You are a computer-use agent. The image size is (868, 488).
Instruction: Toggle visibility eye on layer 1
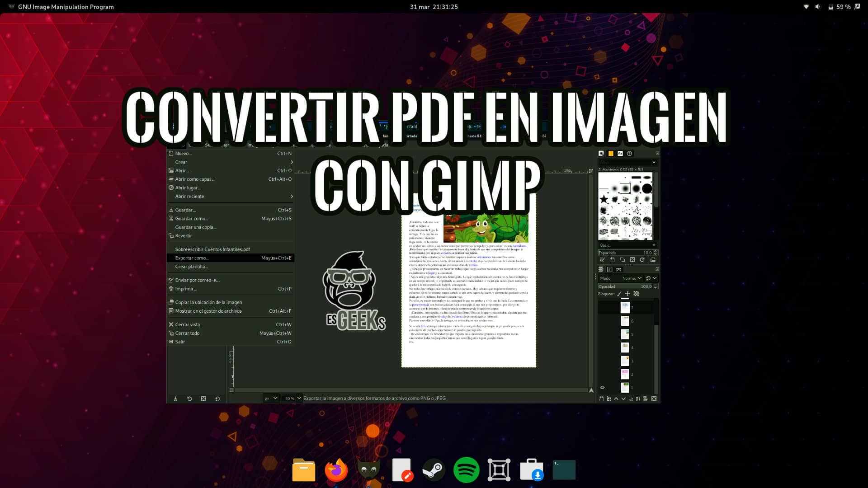tap(602, 387)
